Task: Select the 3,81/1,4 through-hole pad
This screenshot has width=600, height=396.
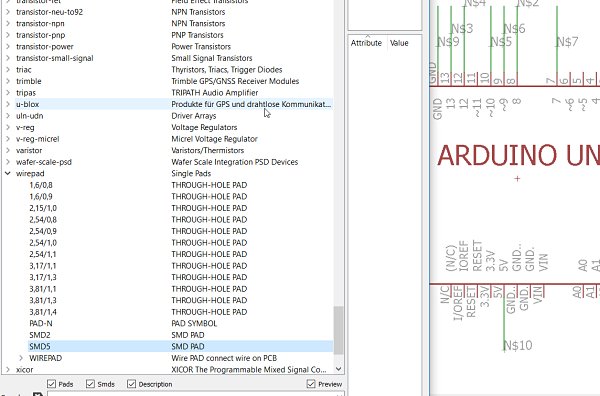Action: [x=181, y=312]
